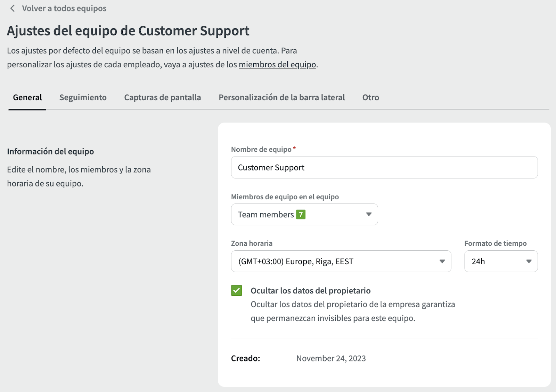Select the General tab
This screenshot has height=392, width=556.
(x=27, y=98)
